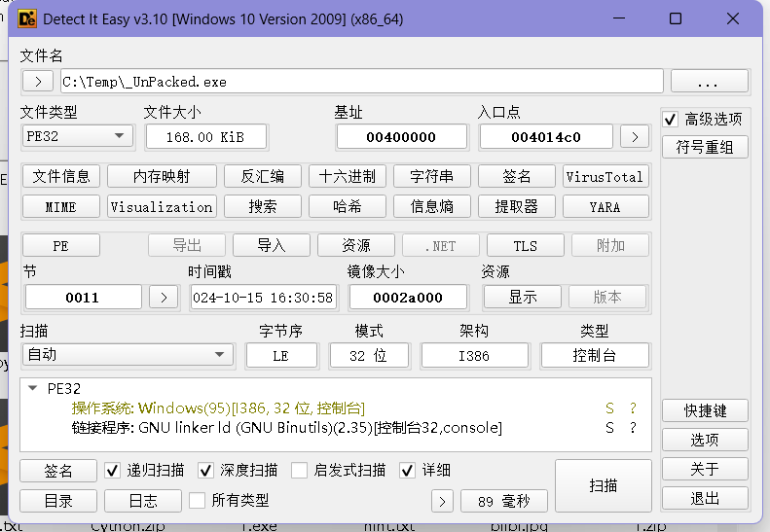Click the Detect It Easy title bar icon
The width and height of the screenshot is (770, 532).
[x=27, y=19]
